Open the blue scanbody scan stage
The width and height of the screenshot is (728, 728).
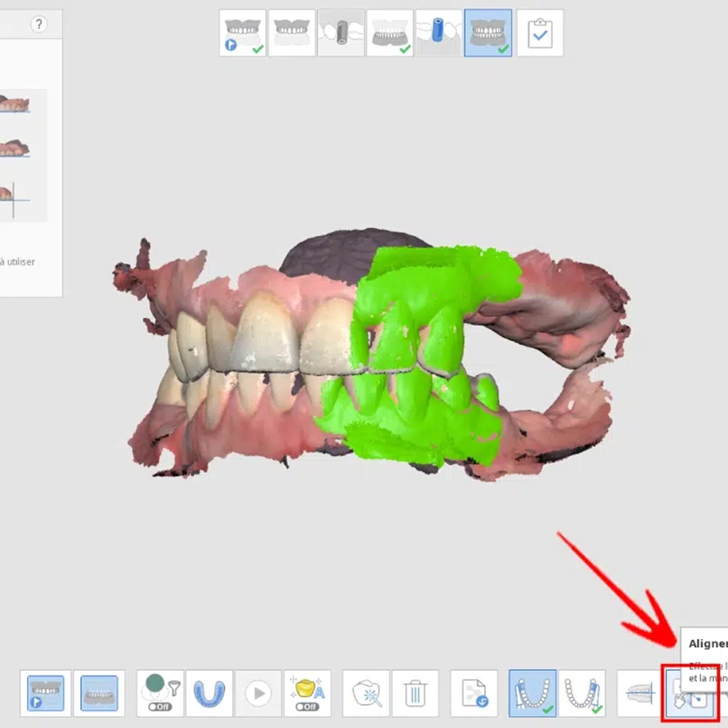point(439,33)
